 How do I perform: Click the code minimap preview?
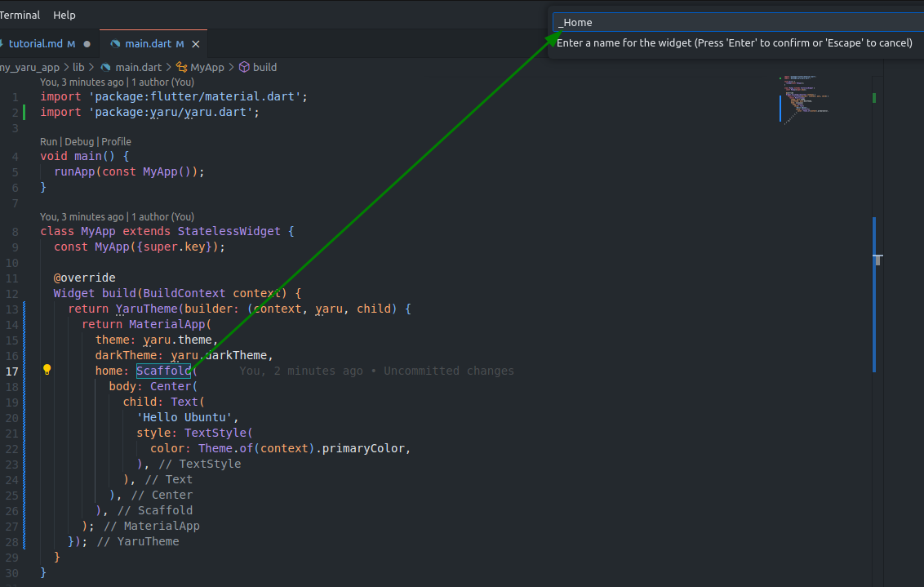tap(804, 98)
